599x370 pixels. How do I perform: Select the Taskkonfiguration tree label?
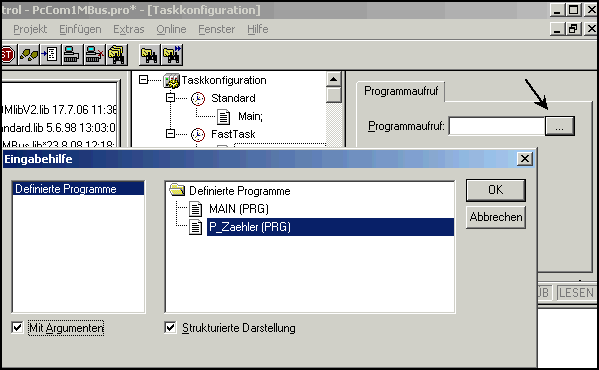click(x=223, y=81)
